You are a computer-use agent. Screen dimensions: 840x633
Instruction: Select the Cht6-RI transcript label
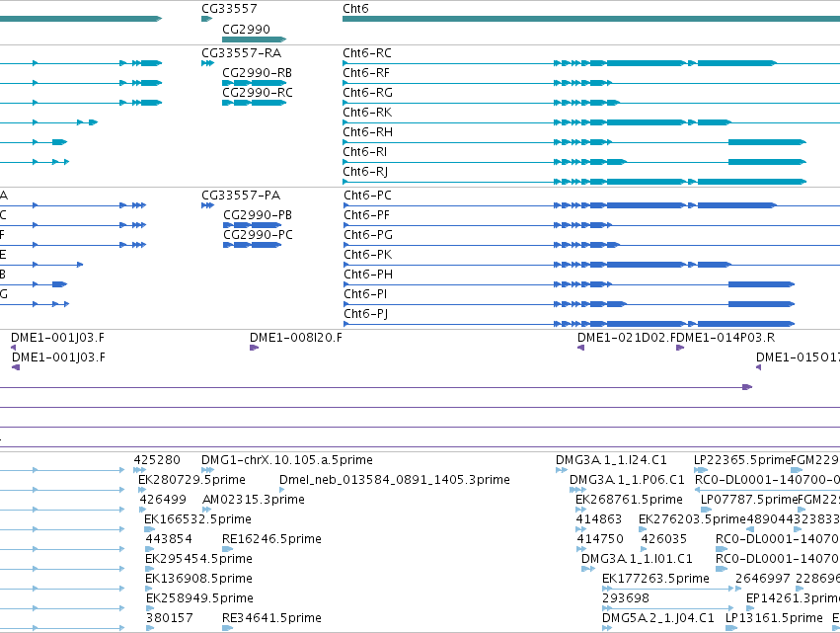pyautogui.click(x=365, y=152)
